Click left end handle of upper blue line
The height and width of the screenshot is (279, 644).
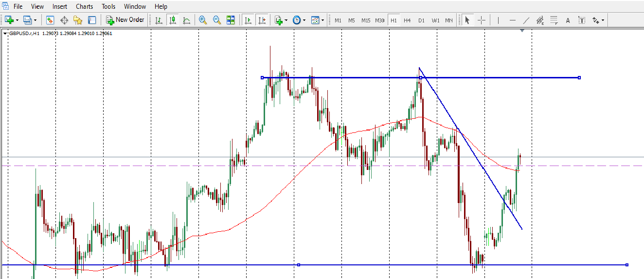262,77
